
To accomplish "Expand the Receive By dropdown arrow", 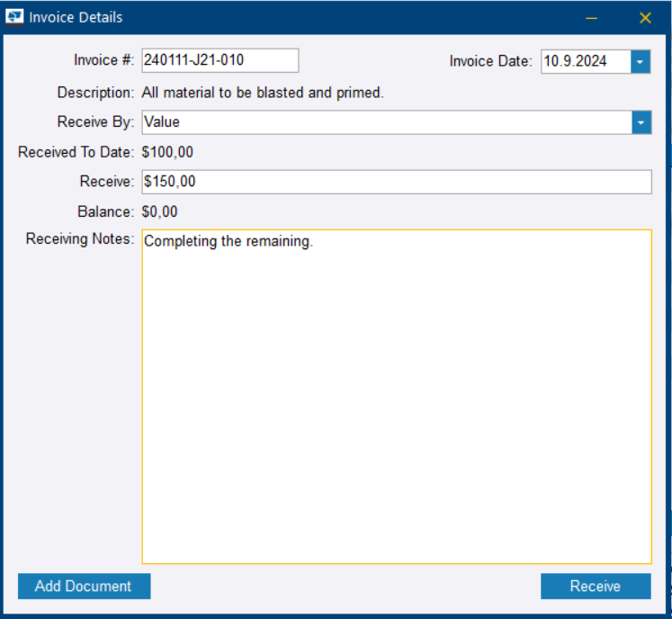I will tap(641, 122).
